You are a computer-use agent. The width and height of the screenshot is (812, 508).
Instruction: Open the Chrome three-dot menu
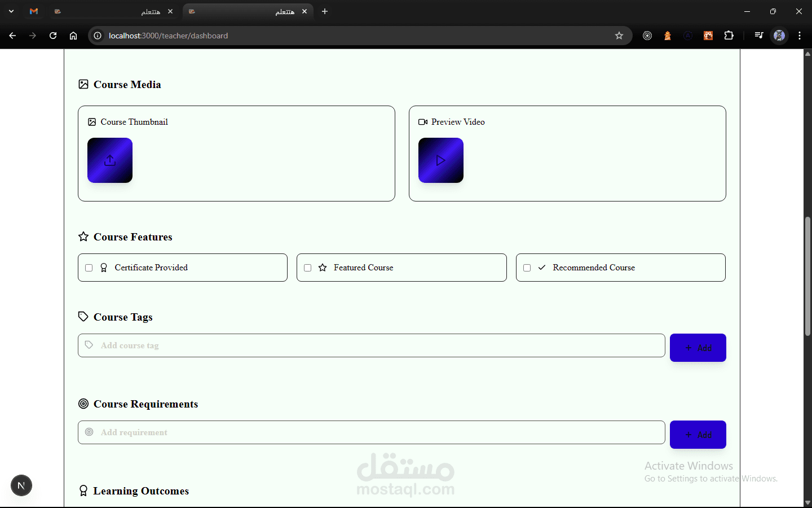click(x=800, y=36)
